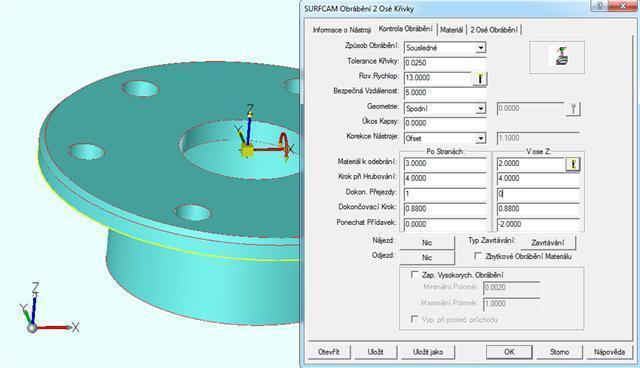
Task: Toggle Vyp. při posled. průchodu checkbox
Action: [x=414, y=319]
